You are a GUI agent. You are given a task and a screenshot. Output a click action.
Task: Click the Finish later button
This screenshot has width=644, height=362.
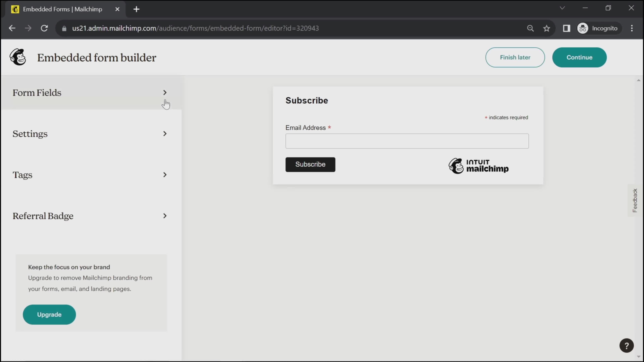pos(515,57)
